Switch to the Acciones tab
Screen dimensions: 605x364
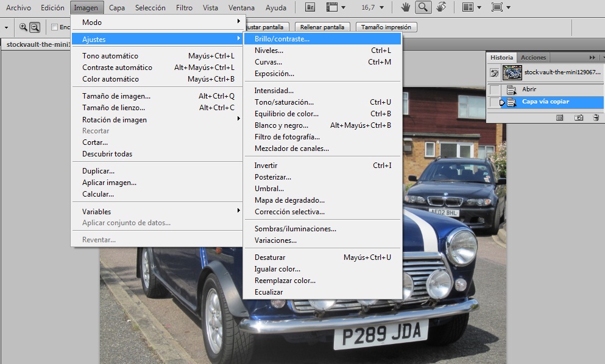[533, 57]
